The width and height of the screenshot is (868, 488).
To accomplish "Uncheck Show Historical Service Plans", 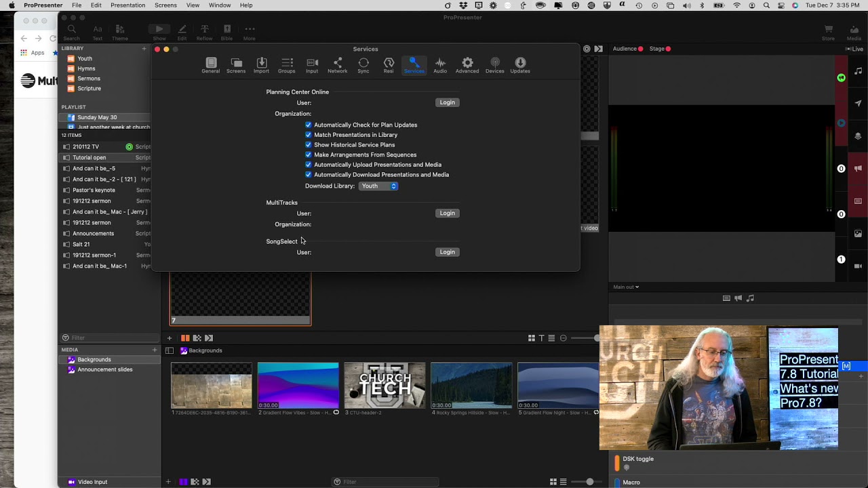I will tap(309, 144).
